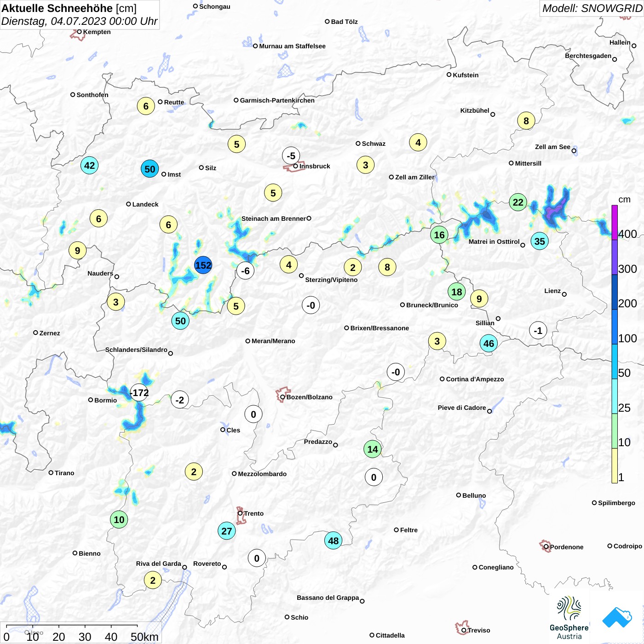
Task: Click the green 18 cm station marker
Action: tap(457, 292)
